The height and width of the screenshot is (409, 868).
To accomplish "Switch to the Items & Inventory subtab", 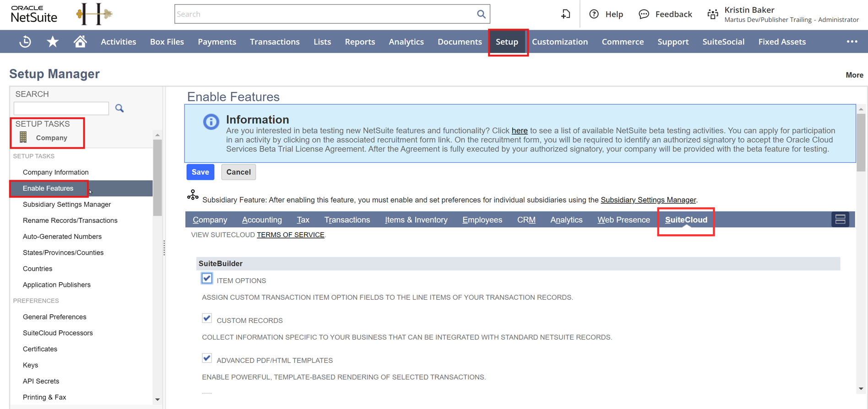I will 416,220.
